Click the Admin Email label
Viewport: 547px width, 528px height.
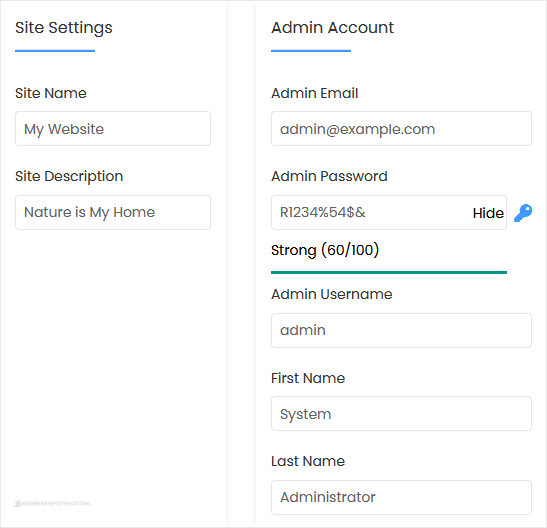pyautogui.click(x=315, y=93)
